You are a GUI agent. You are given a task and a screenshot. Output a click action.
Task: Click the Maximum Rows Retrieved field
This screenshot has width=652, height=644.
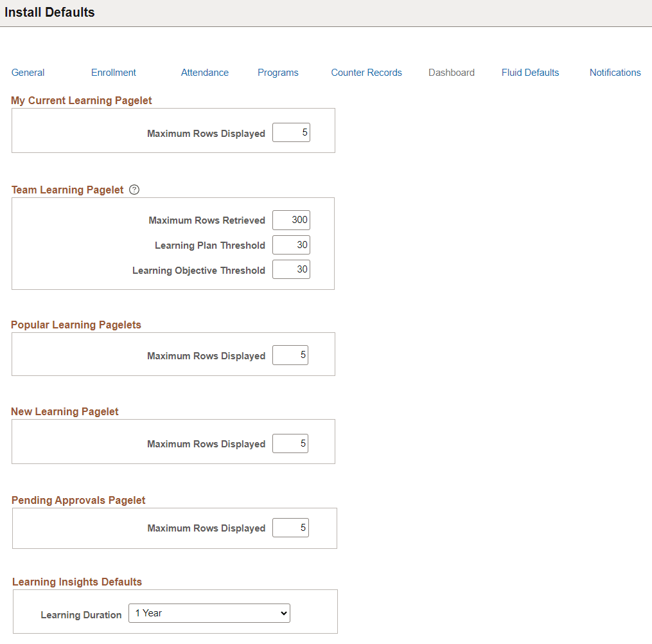291,220
